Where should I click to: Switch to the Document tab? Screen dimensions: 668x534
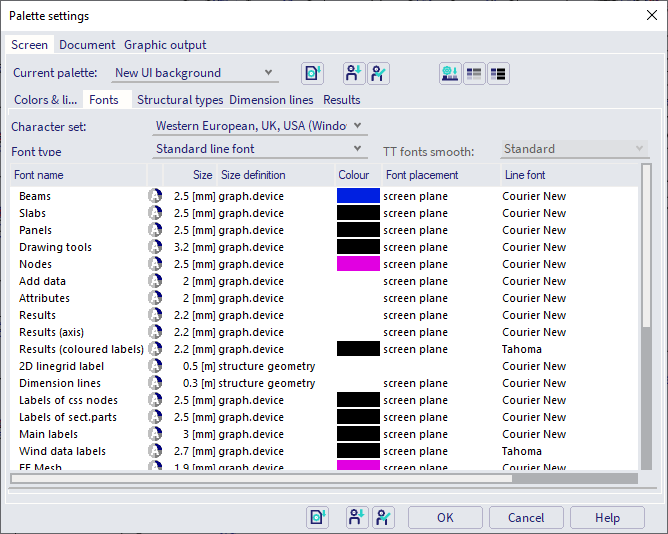87,45
